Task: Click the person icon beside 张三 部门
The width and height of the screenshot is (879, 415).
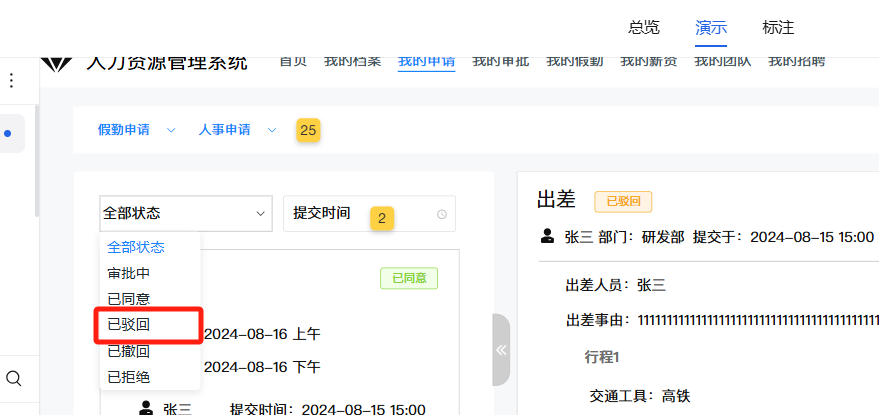Action: [x=547, y=237]
